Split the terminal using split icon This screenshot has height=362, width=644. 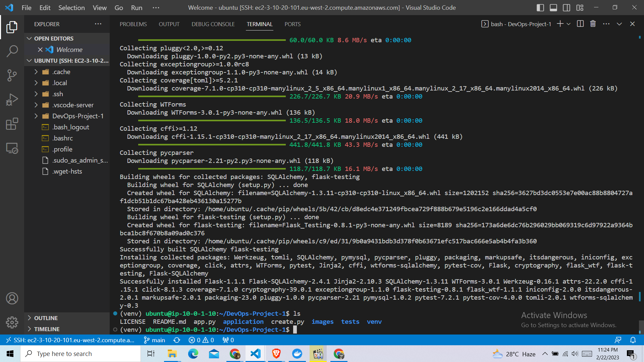(580, 23)
